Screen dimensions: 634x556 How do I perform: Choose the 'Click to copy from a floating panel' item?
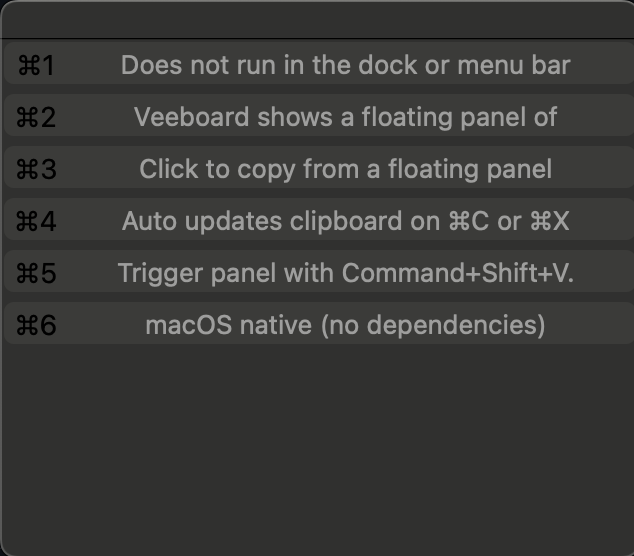click(319, 167)
